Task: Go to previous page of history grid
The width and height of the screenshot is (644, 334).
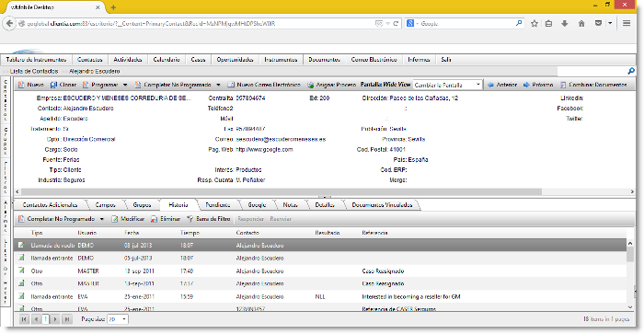Action: click(36, 318)
